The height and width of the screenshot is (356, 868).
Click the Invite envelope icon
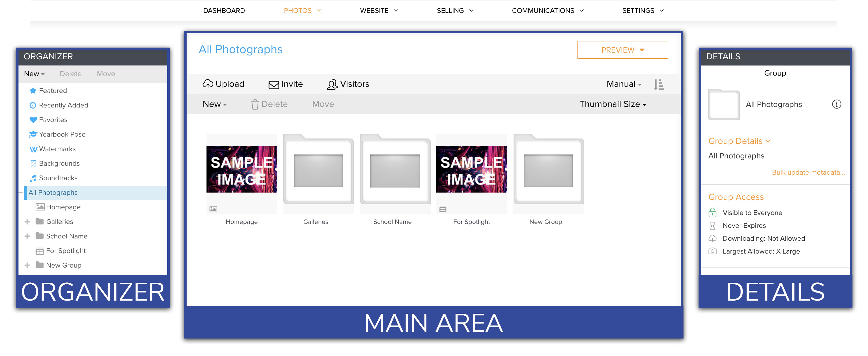pyautogui.click(x=273, y=84)
